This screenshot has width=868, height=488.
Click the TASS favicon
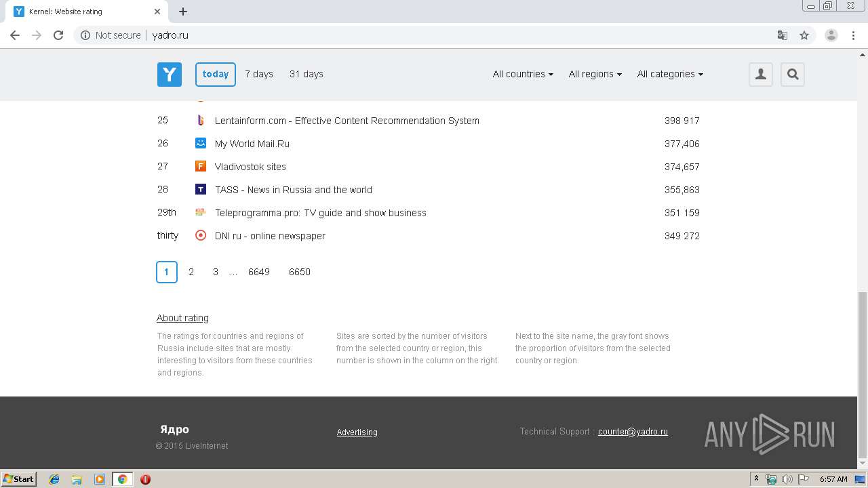coord(200,189)
